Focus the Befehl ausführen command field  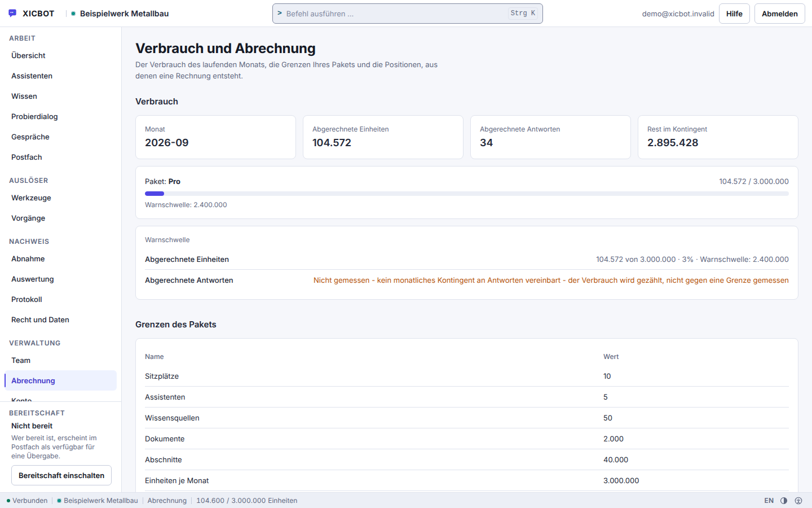[407, 14]
